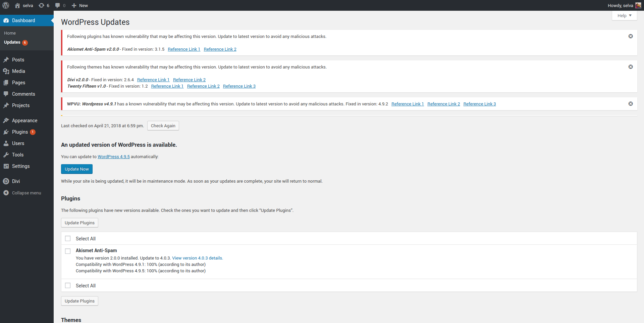Click the Plugins plug icon

(x=6, y=132)
